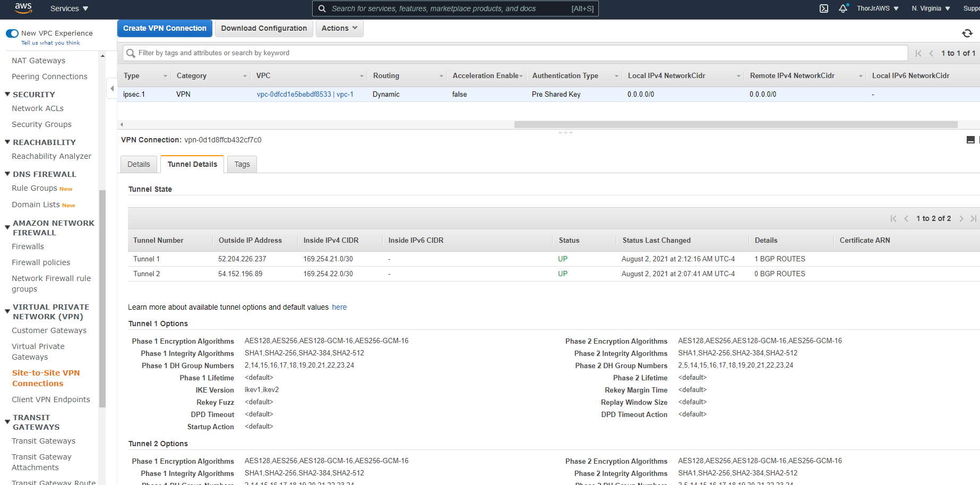The height and width of the screenshot is (485, 980).
Task: Open Reachability Analyzer in sidebar
Action: tap(51, 156)
